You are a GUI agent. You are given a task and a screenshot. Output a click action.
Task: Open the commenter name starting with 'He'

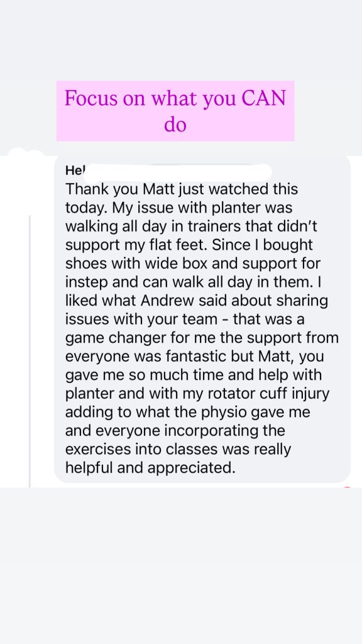(x=74, y=170)
